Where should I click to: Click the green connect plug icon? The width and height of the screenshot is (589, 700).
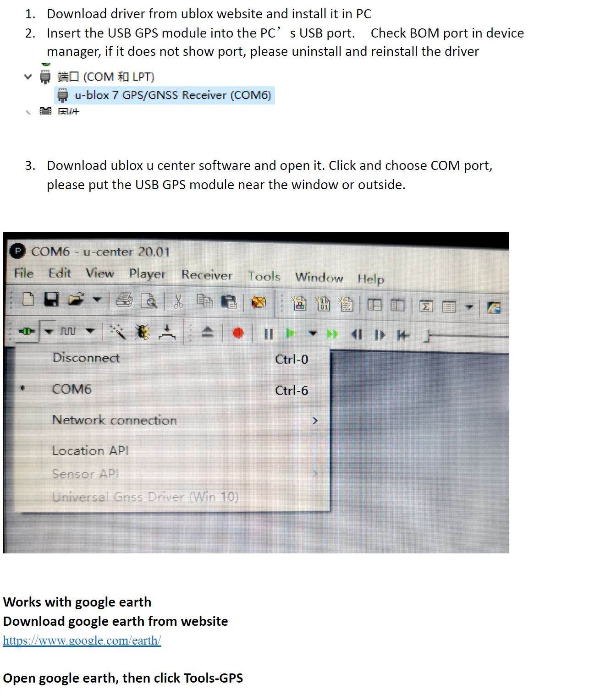27,331
